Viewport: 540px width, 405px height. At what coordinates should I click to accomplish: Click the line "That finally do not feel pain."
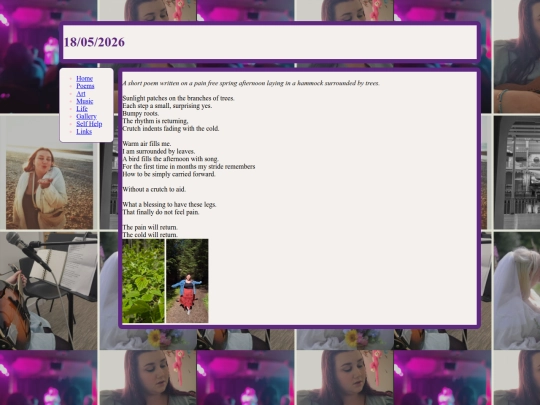(x=161, y=212)
